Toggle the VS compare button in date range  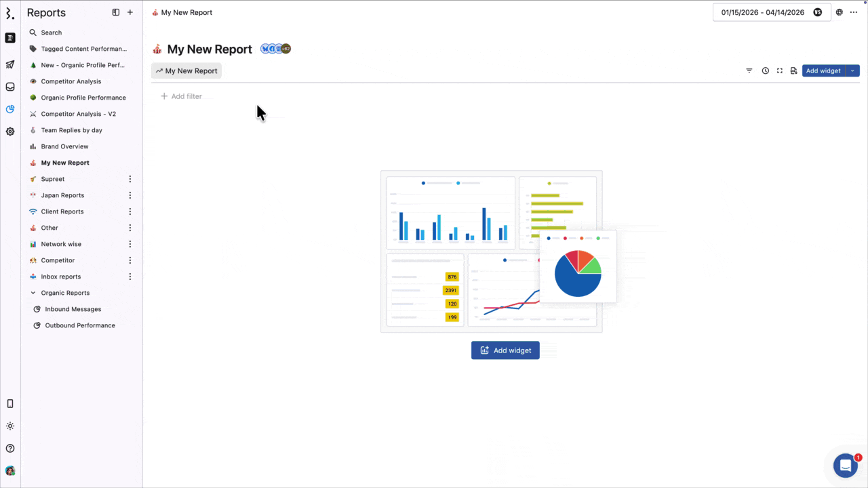coord(818,12)
